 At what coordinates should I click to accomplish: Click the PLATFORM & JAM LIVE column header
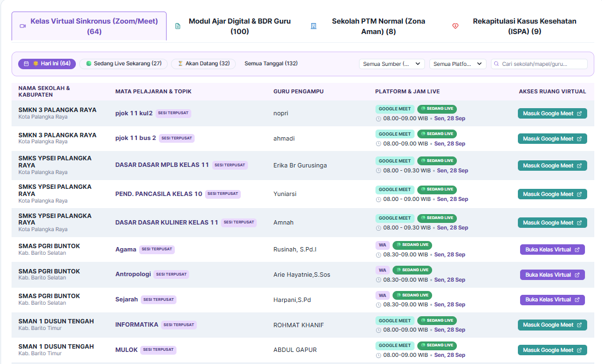[407, 91]
